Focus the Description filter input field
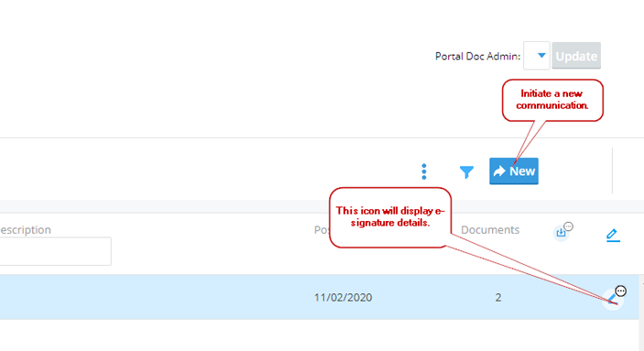This screenshot has width=644, height=351. tap(55, 251)
